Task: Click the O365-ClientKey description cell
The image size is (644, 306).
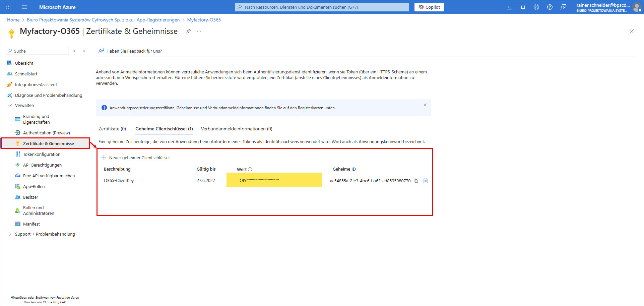Action: tap(119, 180)
